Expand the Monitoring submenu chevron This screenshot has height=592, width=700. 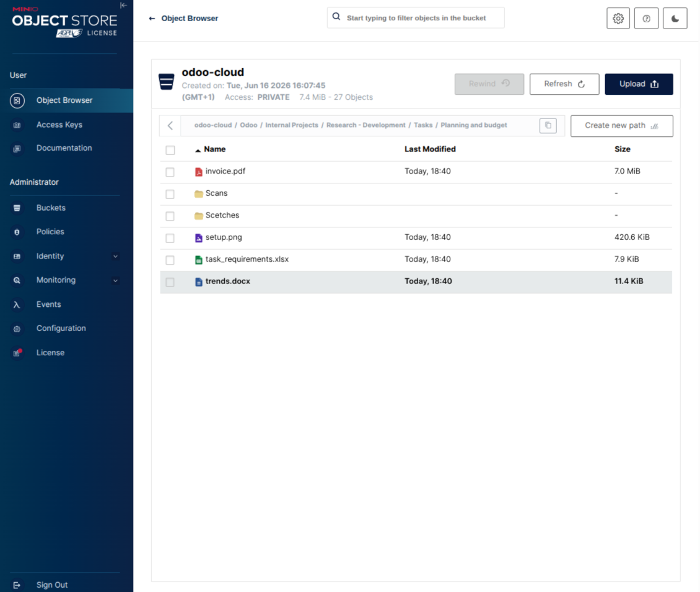(116, 281)
